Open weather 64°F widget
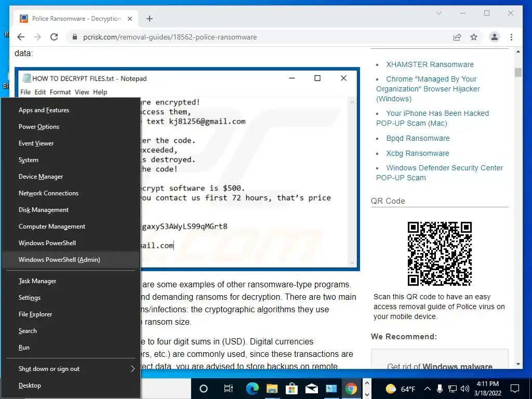 coord(401,389)
